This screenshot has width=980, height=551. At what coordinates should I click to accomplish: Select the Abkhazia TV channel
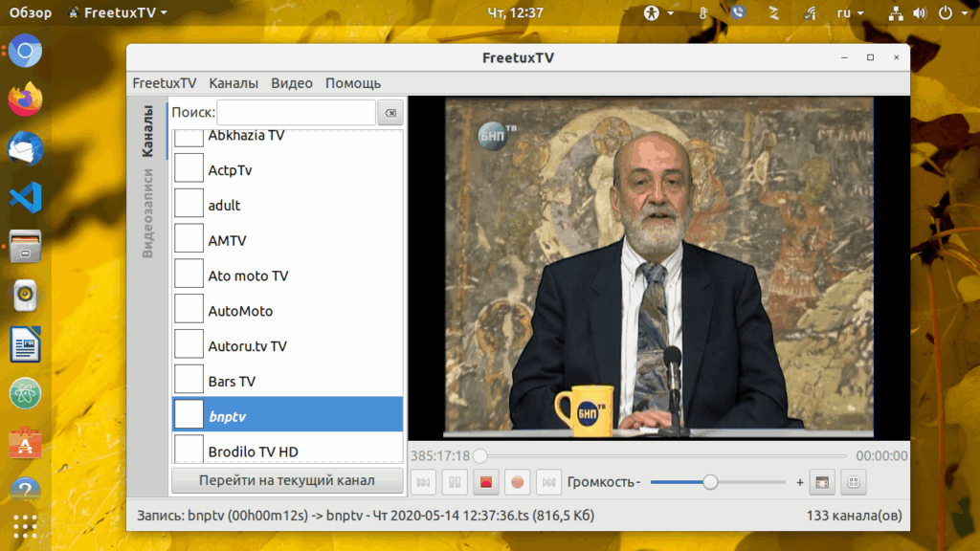pos(287,136)
